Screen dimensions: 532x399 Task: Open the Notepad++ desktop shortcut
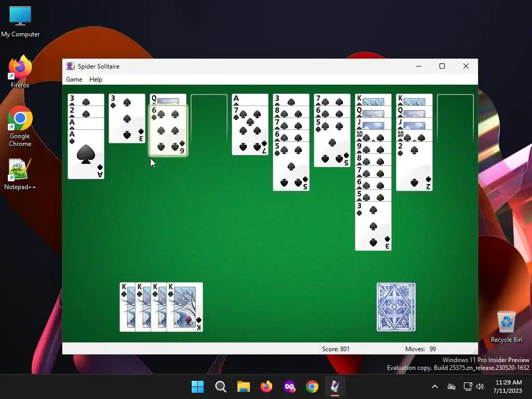pyautogui.click(x=20, y=174)
